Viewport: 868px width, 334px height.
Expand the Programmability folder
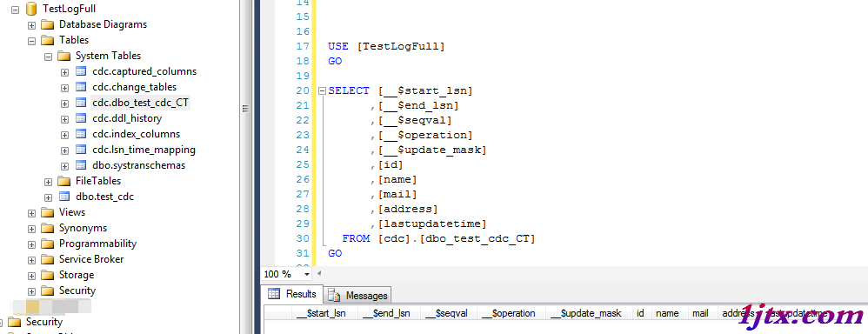pyautogui.click(x=31, y=244)
